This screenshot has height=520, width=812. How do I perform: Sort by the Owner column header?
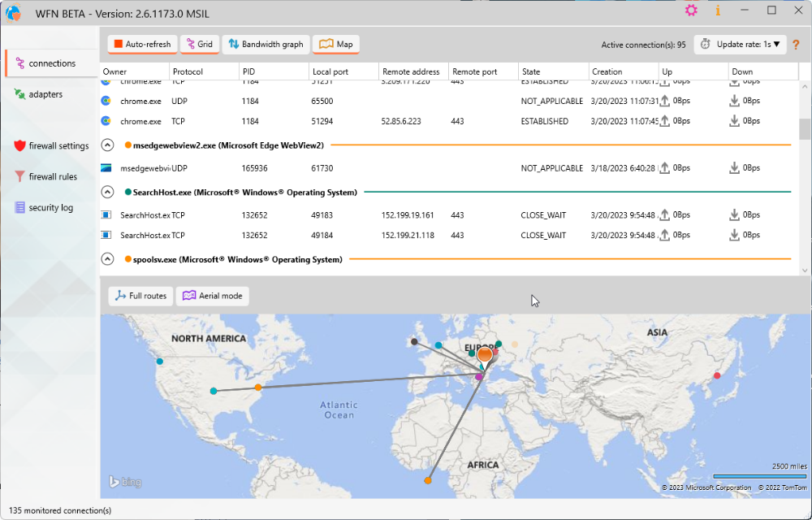tap(135, 71)
